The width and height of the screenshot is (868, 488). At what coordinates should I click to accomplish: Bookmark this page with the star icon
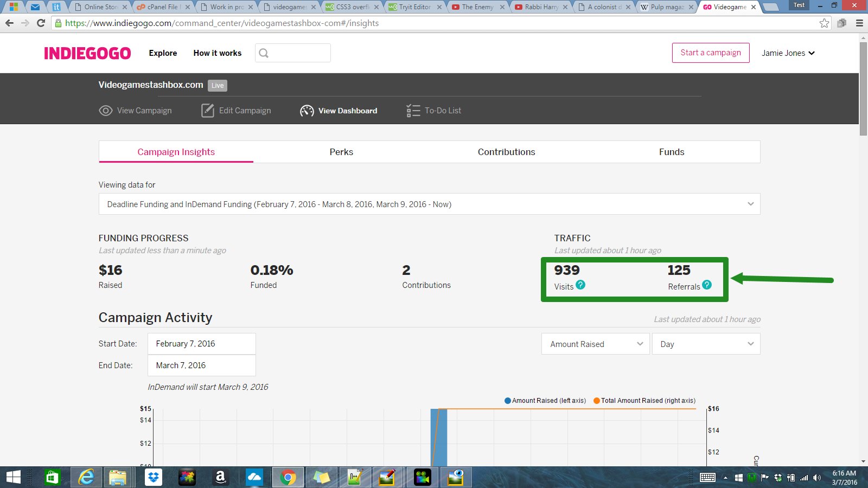pos(824,23)
